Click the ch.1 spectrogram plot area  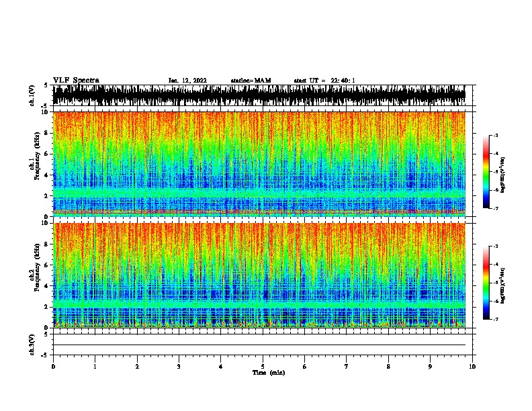point(259,164)
